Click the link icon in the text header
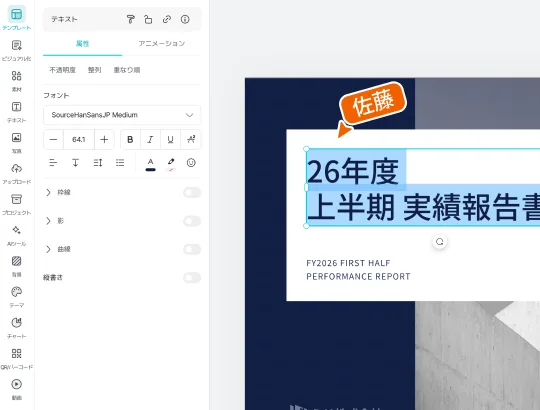The width and height of the screenshot is (540, 410). pyautogui.click(x=167, y=19)
